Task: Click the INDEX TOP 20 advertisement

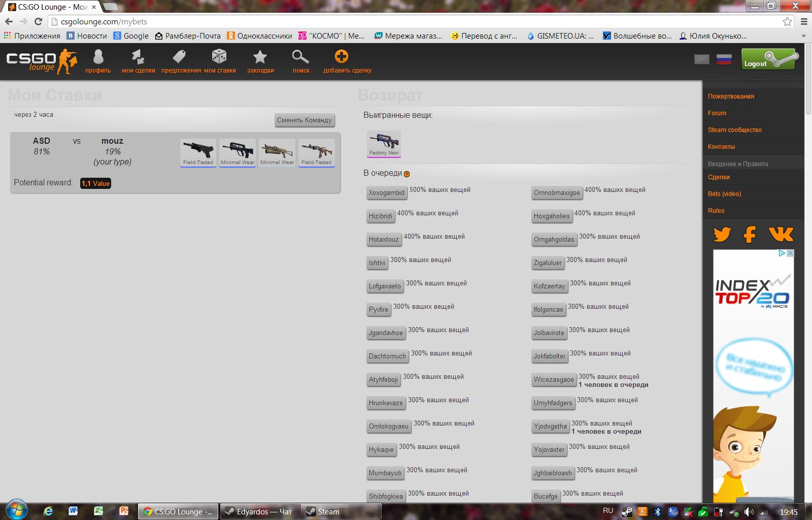Action: pos(753,376)
